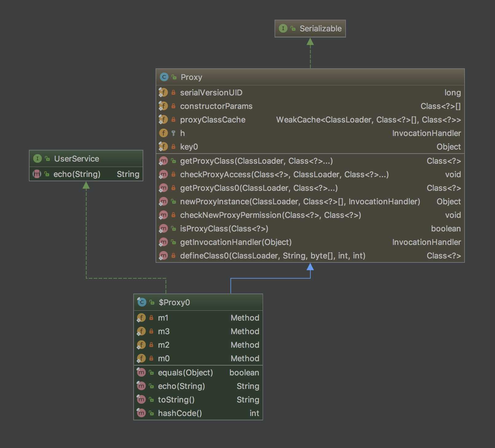The height and width of the screenshot is (448, 495).
Task: Select echo(String) in the UserService node
Action: coord(77,174)
